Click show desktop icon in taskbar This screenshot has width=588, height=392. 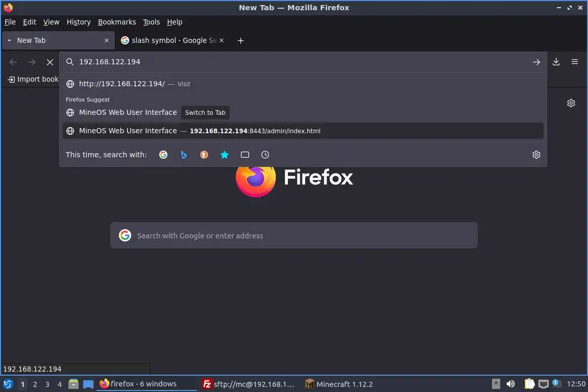[x=88, y=384]
